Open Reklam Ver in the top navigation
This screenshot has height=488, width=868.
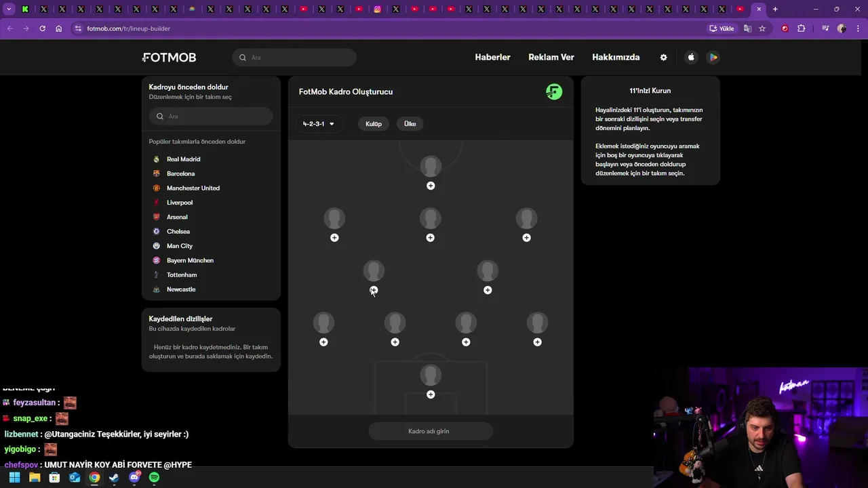[551, 58]
